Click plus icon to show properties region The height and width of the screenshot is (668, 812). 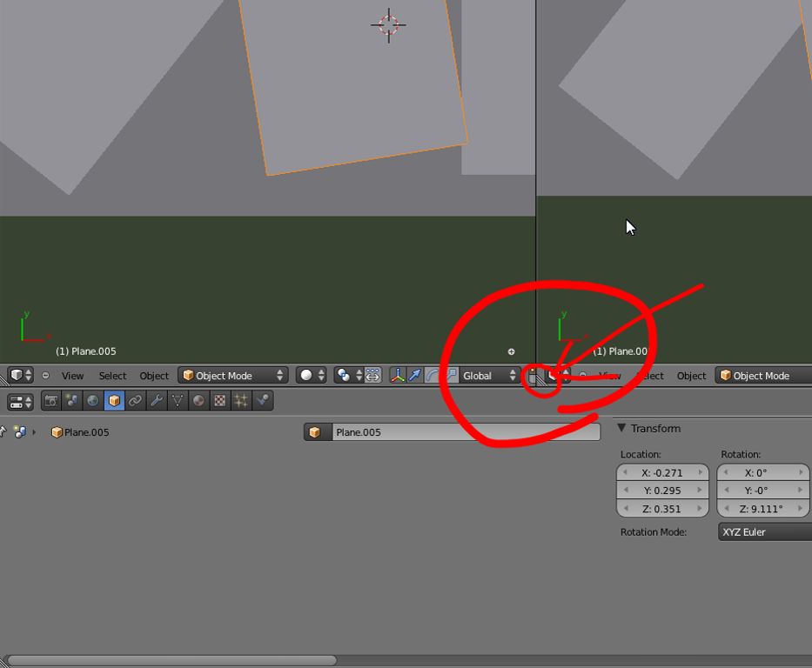coord(511,352)
